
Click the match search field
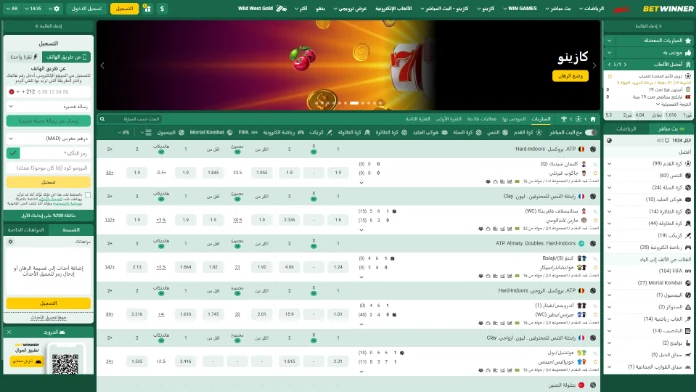129,119
